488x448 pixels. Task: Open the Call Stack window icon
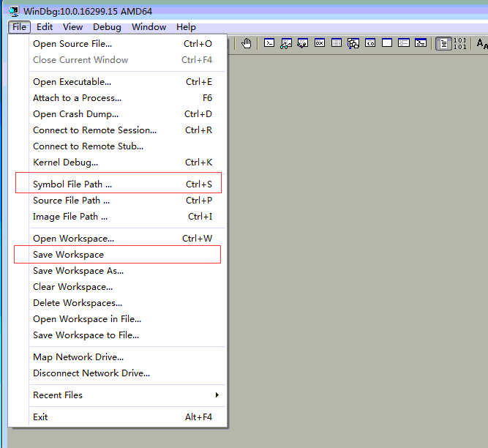[x=353, y=43]
